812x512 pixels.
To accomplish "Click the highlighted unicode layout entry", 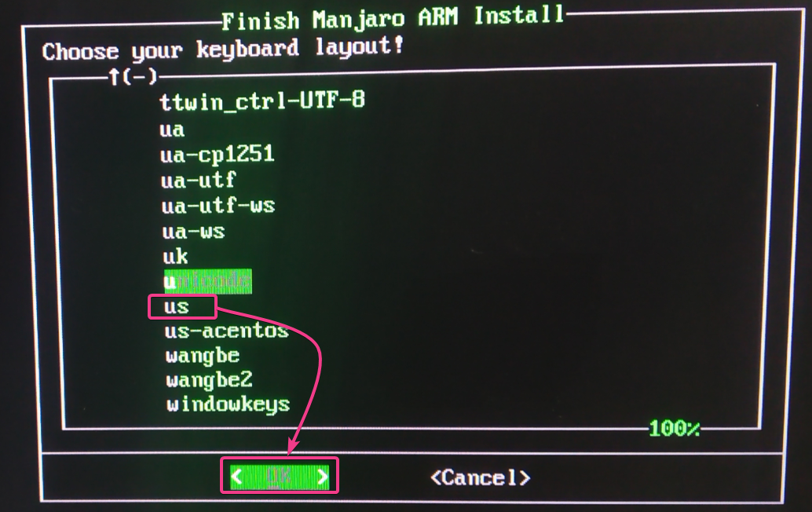I will pyautogui.click(x=207, y=281).
